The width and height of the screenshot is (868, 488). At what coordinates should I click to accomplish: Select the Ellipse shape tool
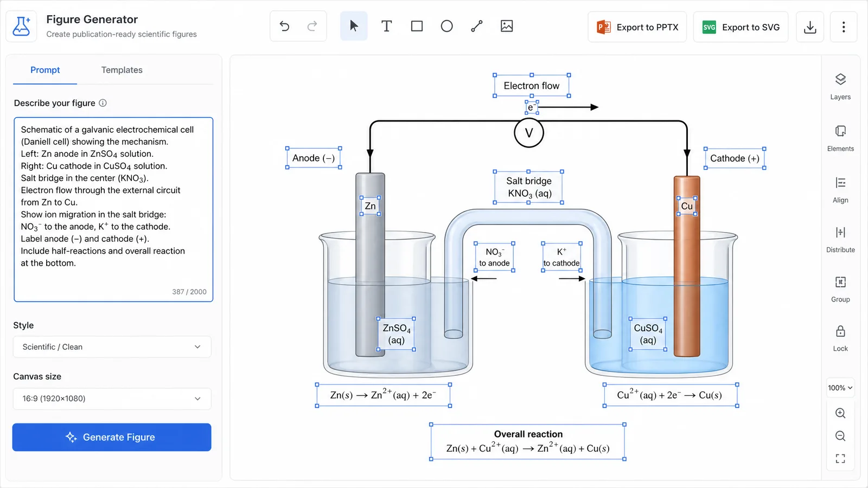pos(446,26)
